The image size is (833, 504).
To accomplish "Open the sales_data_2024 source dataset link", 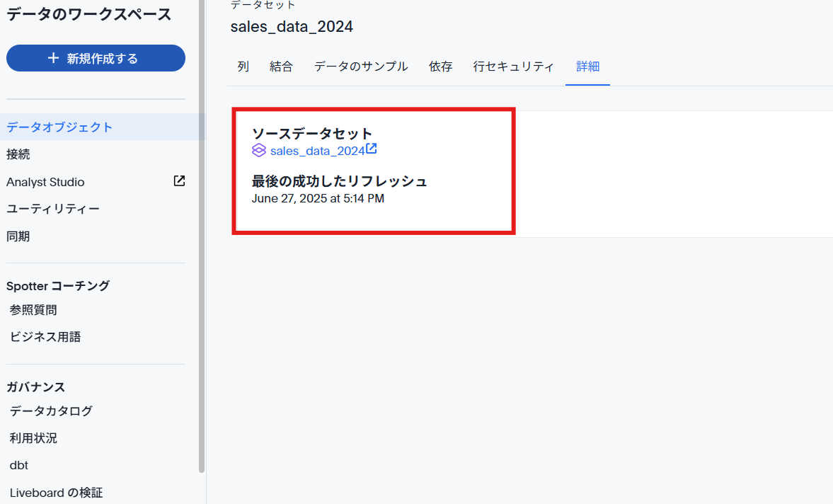I will pyautogui.click(x=317, y=151).
